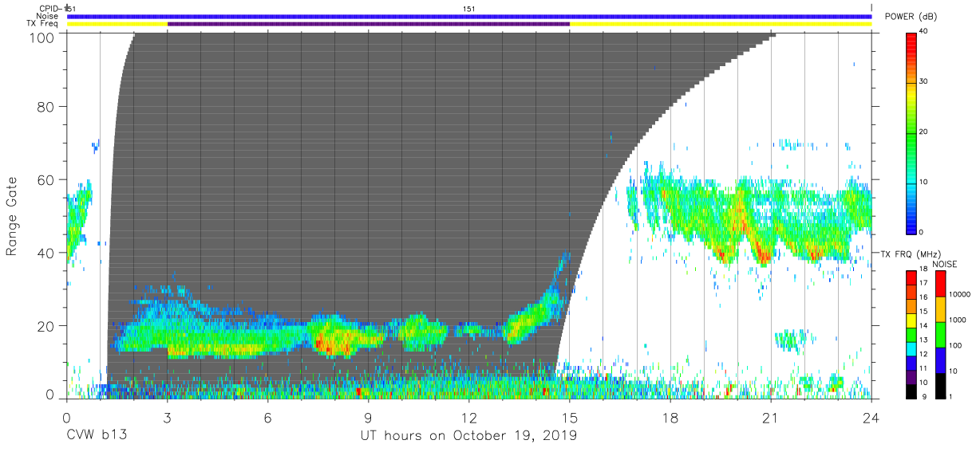980x452 pixels.
Task: Click the 60 tick on the Range Gate axis
Action: pyautogui.click(x=47, y=179)
